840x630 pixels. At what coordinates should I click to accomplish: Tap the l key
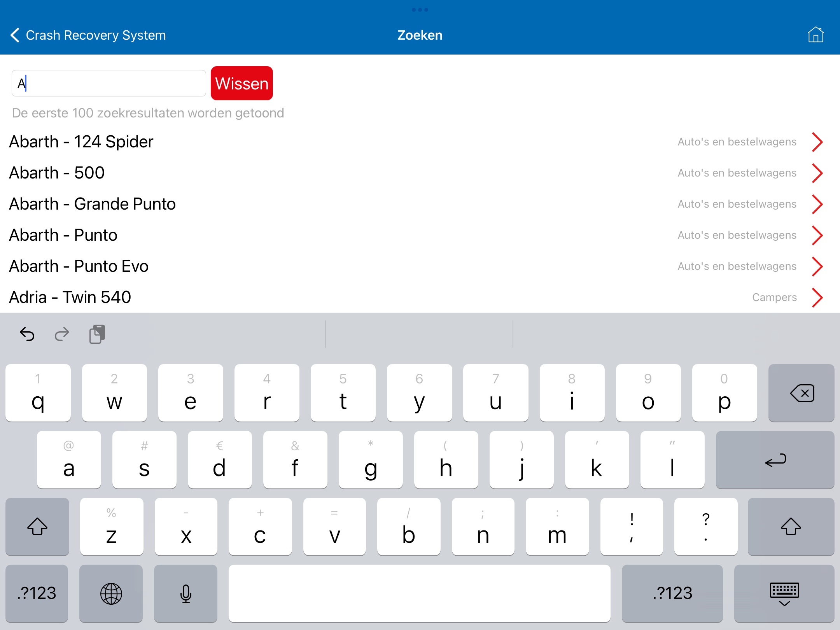[672, 460]
